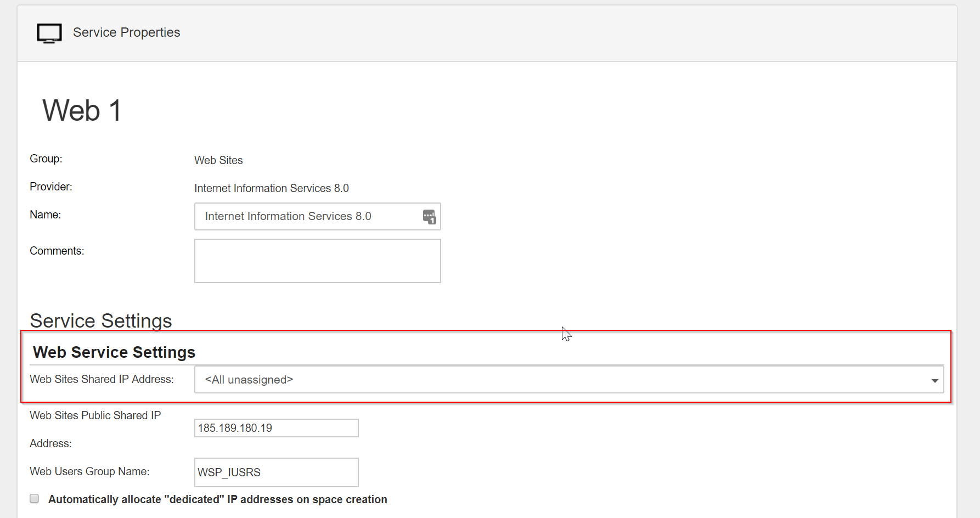This screenshot has width=980, height=518.
Task: Click the Web Sites Shared IP Address label
Action: [x=102, y=379]
